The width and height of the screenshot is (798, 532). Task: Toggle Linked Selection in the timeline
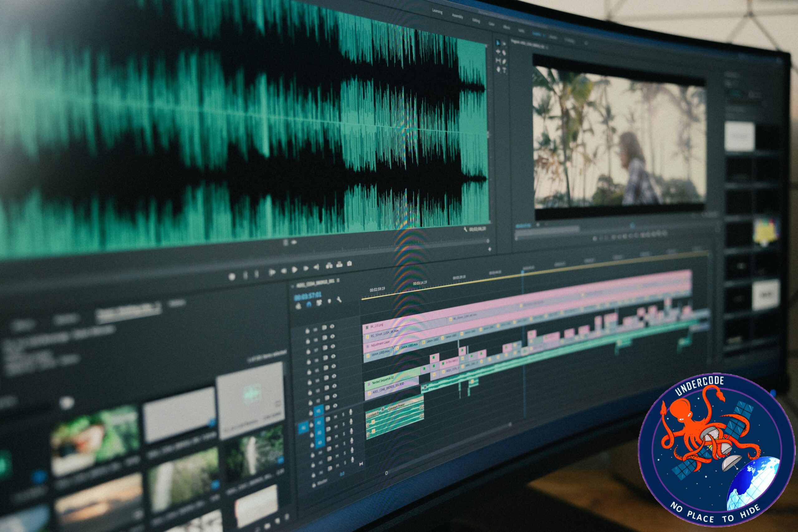tap(319, 303)
